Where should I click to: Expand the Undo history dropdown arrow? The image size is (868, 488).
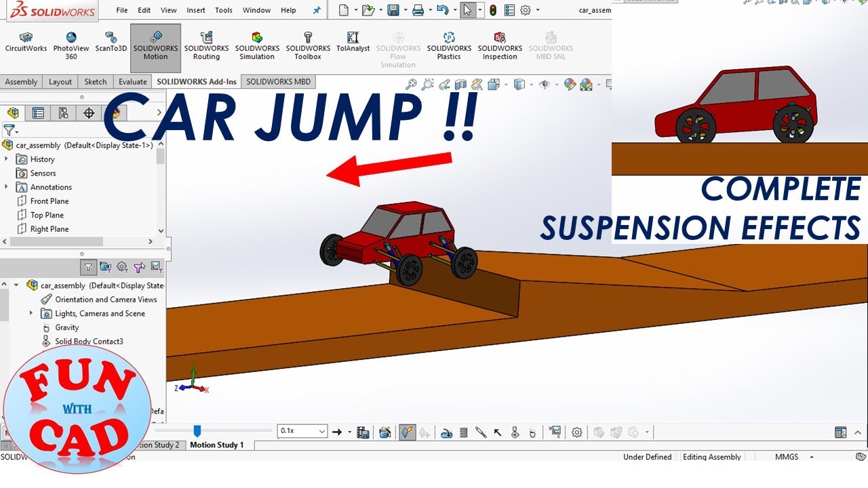[x=454, y=10]
